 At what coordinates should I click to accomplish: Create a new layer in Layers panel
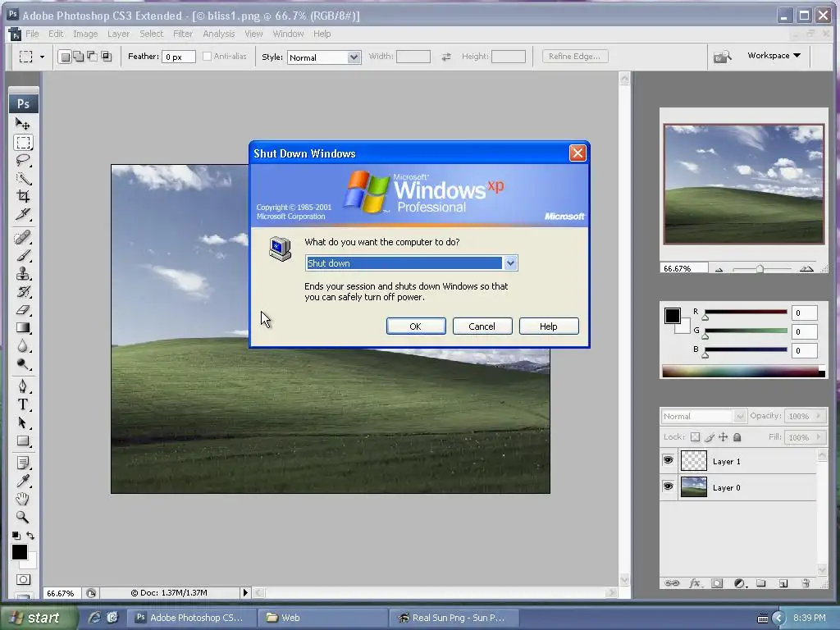pos(783,583)
